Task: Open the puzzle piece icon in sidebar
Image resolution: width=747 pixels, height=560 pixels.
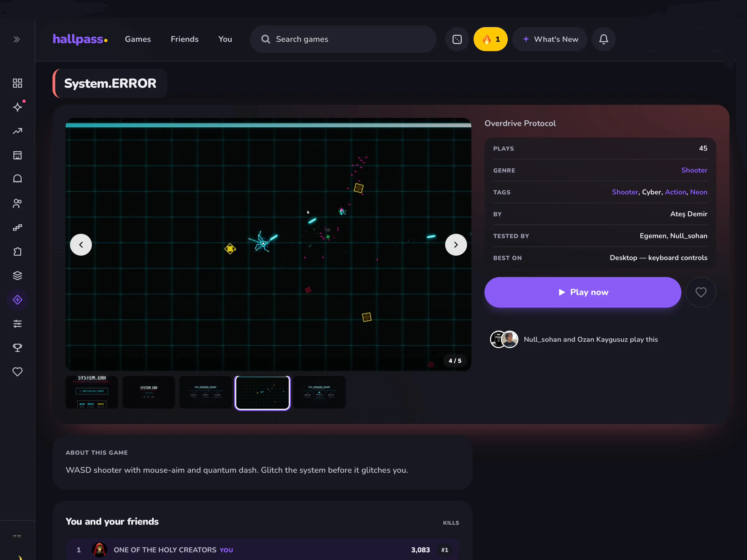Action: pos(17,252)
